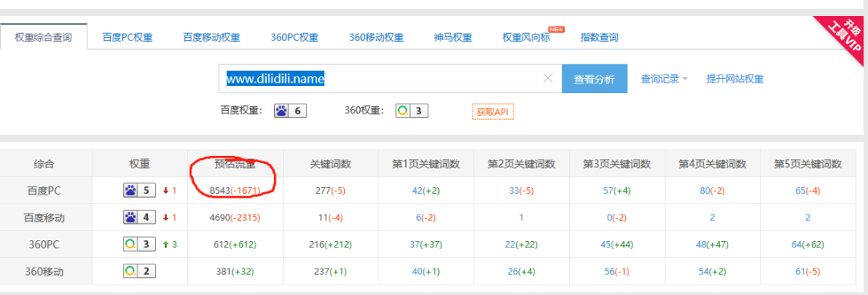Click the red down arrow in 百度移动 row
Screen dimensions: 868x295
(x=166, y=218)
